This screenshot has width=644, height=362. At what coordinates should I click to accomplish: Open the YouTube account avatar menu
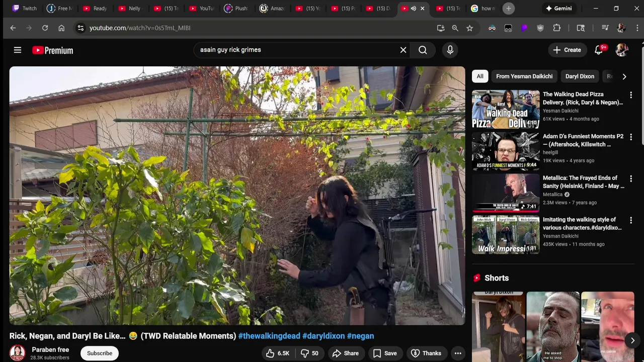pos(622,50)
